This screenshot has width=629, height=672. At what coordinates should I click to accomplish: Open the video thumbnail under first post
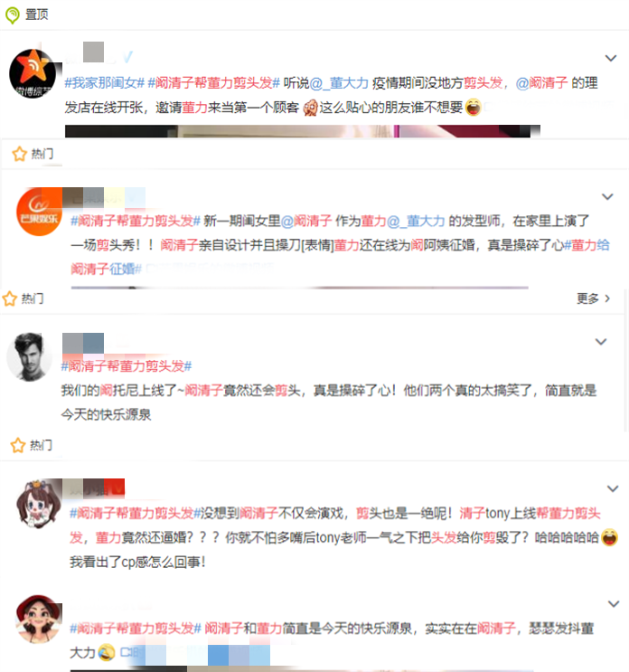click(x=303, y=131)
